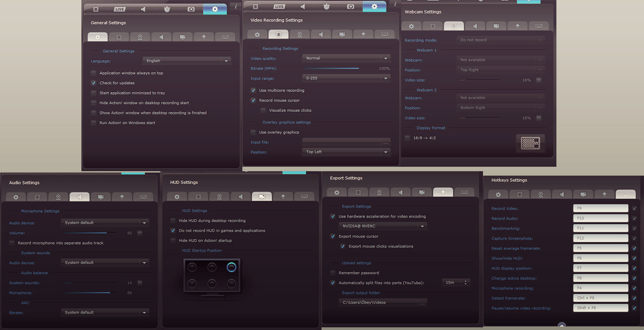Image resolution: width=644 pixels, height=330 pixels.
Task: Open keyboard hotkeys sub-tab in Audio Settings
Action: [x=143, y=197]
